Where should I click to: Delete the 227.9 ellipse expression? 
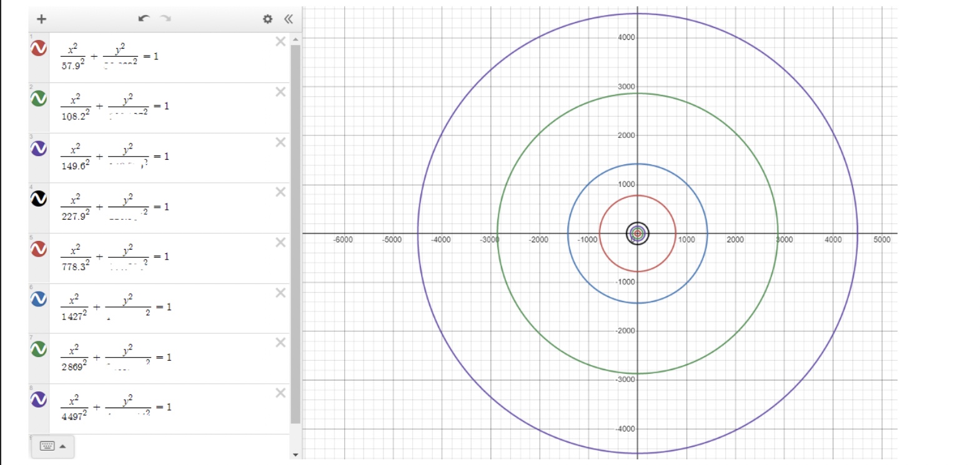[x=280, y=192]
